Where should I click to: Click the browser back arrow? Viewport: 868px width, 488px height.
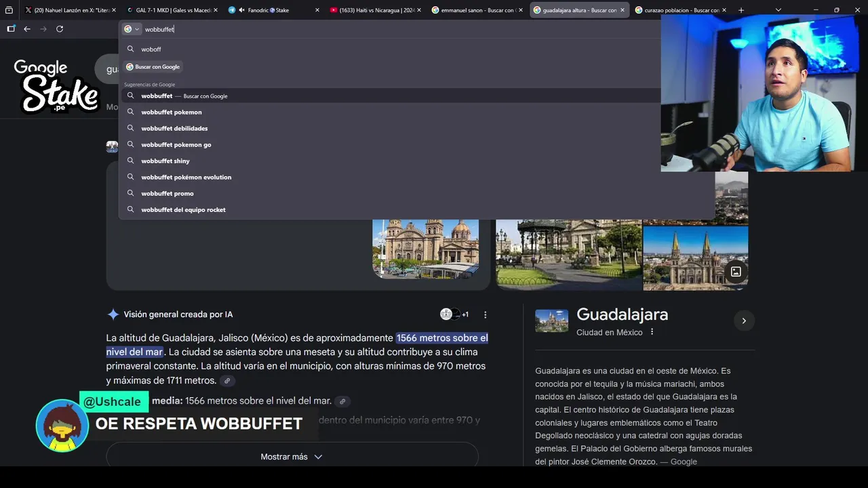click(x=26, y=29)
